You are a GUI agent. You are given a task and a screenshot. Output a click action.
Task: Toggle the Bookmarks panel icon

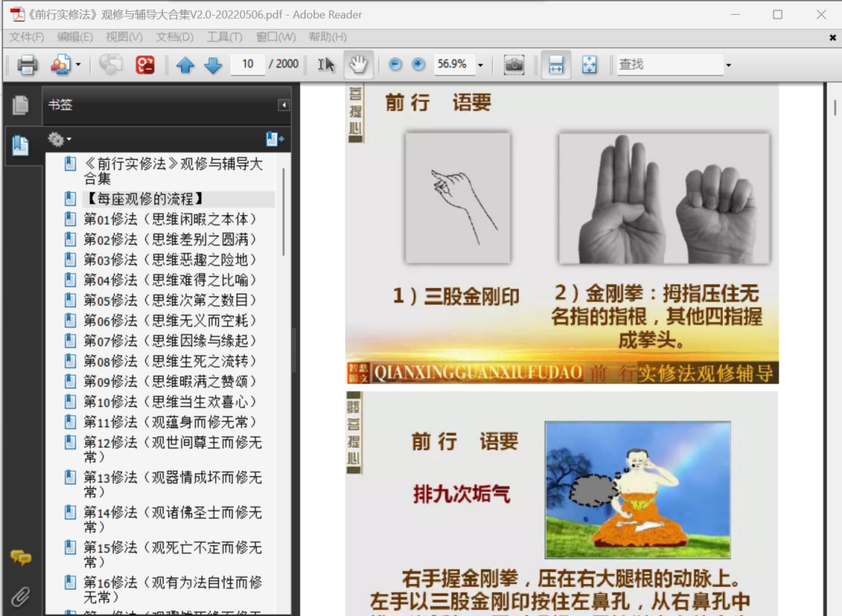[x=20, y=145]
